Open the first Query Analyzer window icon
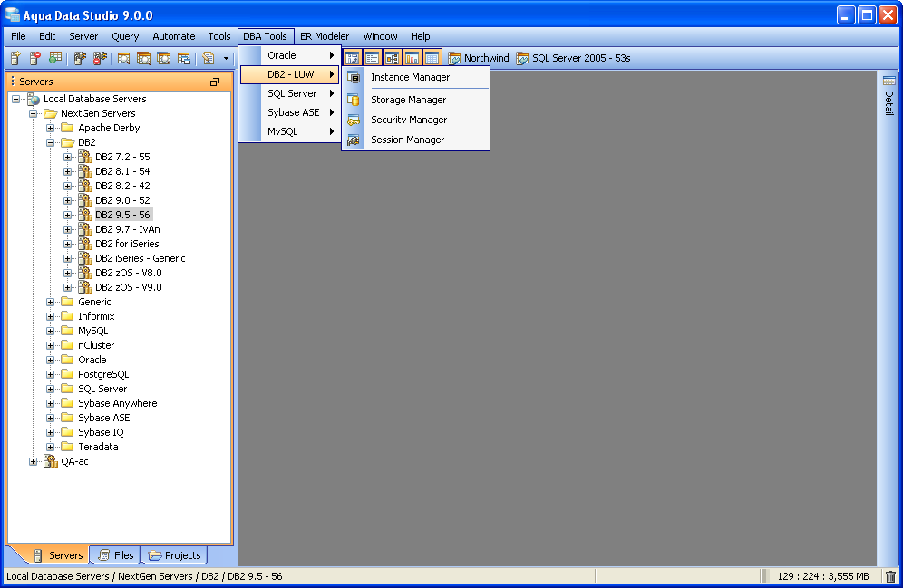This screenshot has width=903, height=588. click(x=124, y=58)
